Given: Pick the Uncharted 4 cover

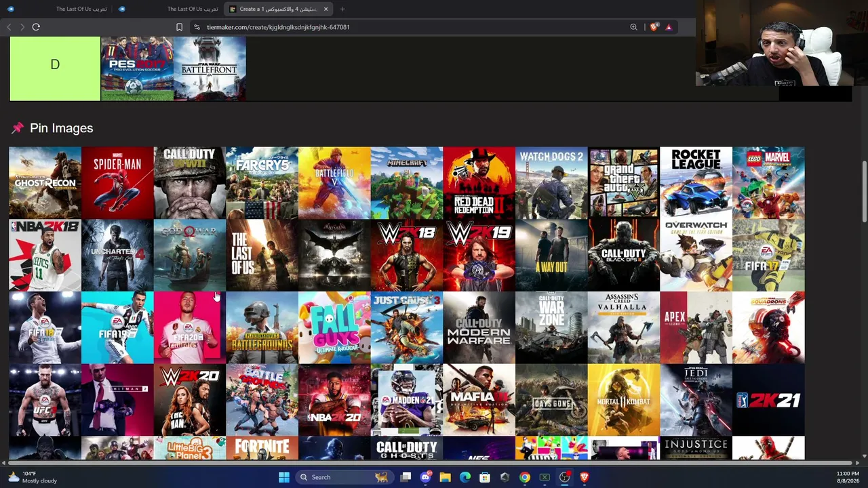Looking at the screenshot, I should point(117,256).
